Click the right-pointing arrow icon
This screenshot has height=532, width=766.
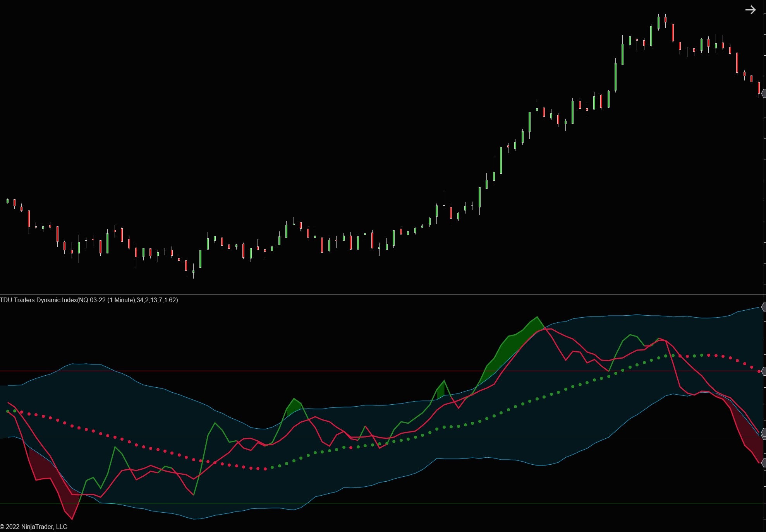tap(751, 10)
